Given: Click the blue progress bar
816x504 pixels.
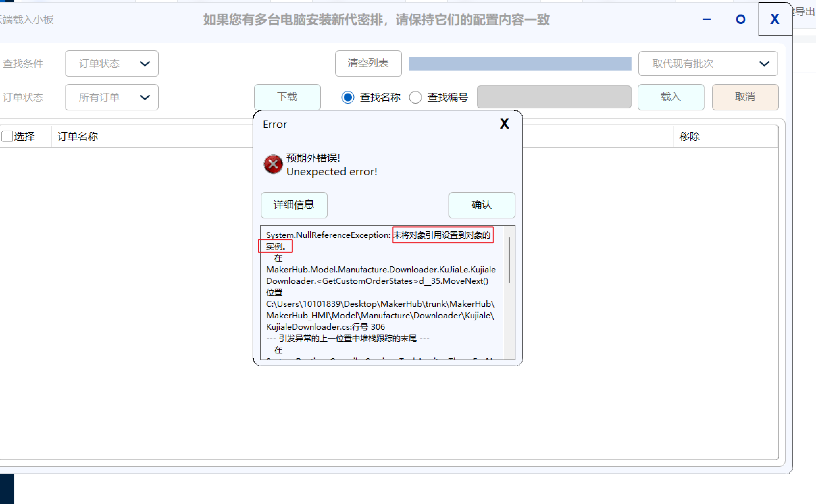Looking at the screenshot, I should [520, 63].
